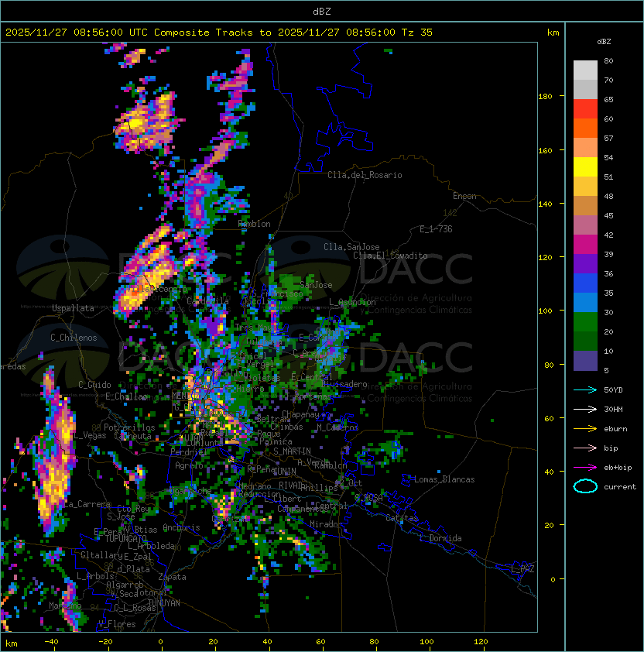Select the slate 5-10 dBZ swatch
This screenshot has height=652, width=644.
point(585,361)
